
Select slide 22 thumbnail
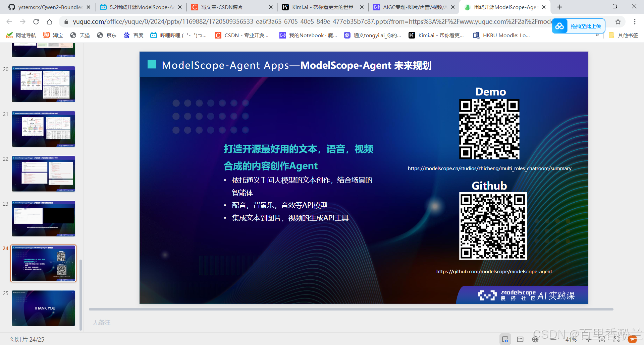[43, 174]
